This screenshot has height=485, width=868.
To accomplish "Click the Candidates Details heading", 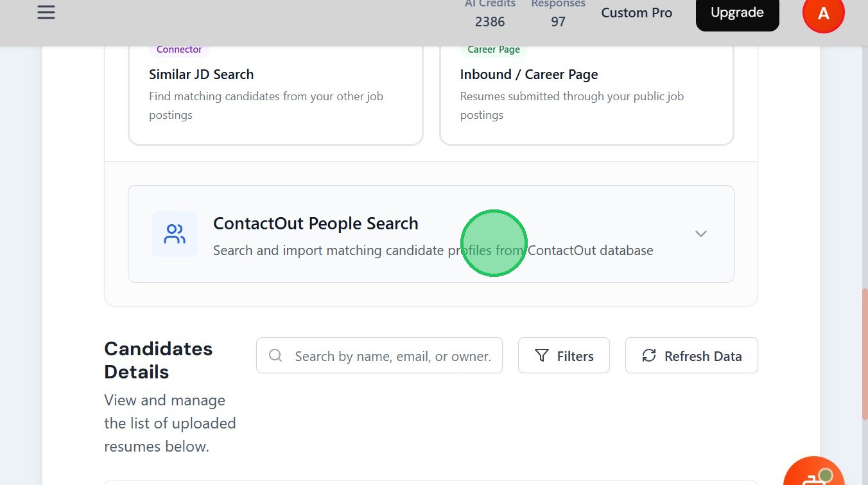I will click(158, 360).
